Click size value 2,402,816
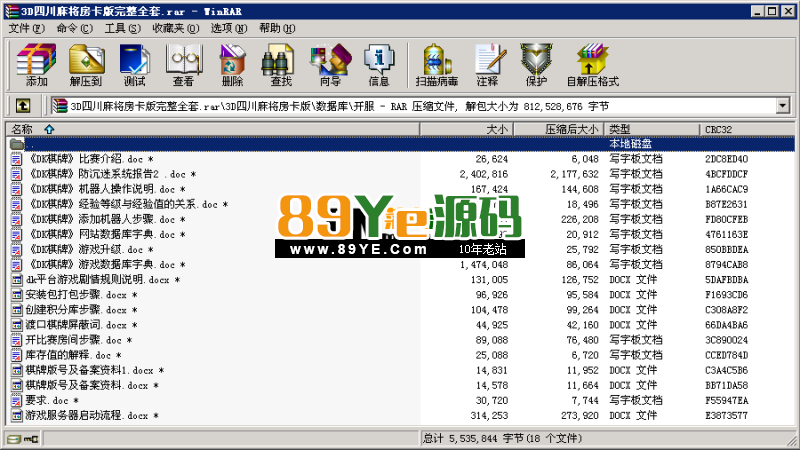Image resolution: width=800 pixels, height=450 pixels. point(484,174)
